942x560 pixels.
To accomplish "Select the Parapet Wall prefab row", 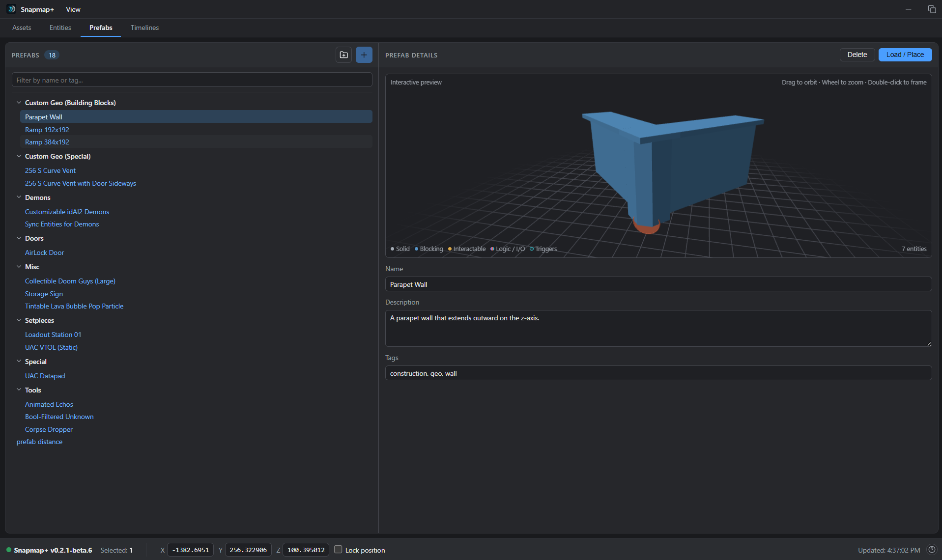I will 196,117.
